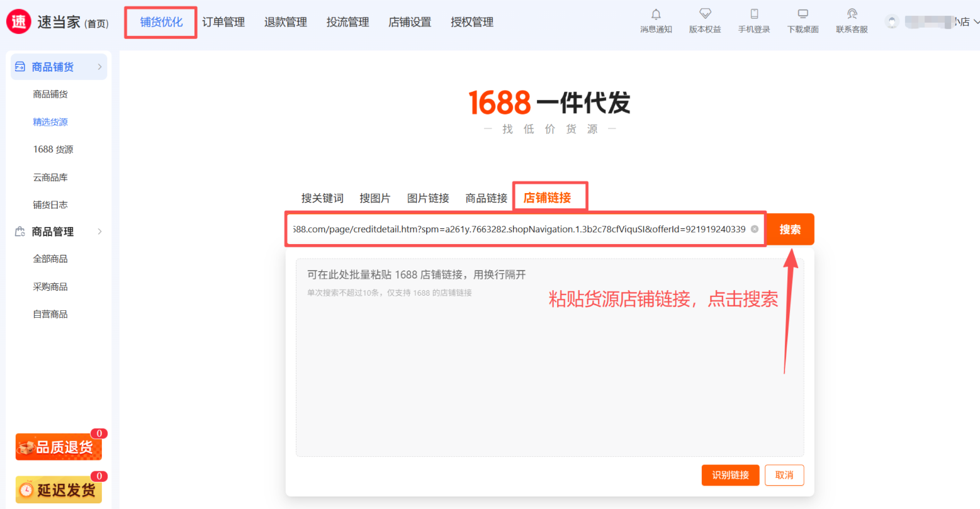This screenshot has height=509, width=980.
Task: Click the 消息通知 bell icon
Action: (x=656, y=14)
